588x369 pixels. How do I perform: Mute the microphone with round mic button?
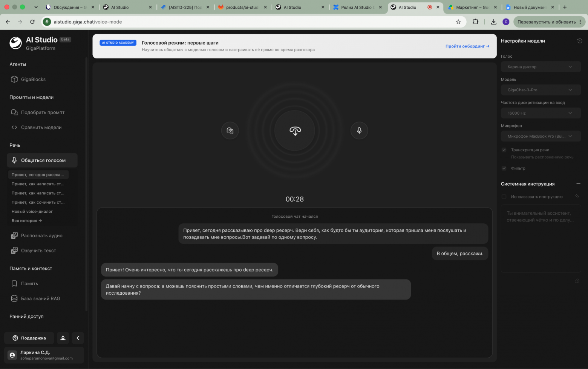(x=359, y=131)
